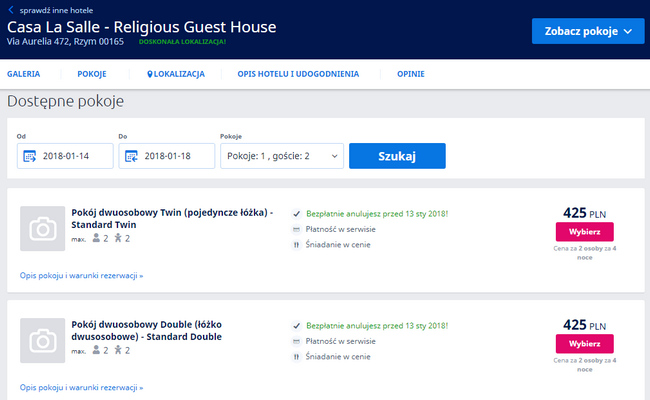This screenshot has width=650, height=400.
Task: Click the adult occupancy icon for Standard Twin
Action: tap(96, 238)
